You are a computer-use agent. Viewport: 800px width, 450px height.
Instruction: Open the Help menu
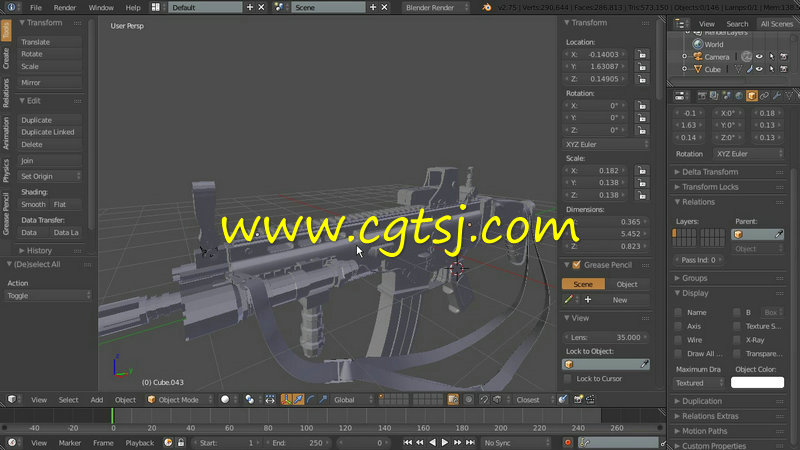pyautogui.click(x=133, y=8)
